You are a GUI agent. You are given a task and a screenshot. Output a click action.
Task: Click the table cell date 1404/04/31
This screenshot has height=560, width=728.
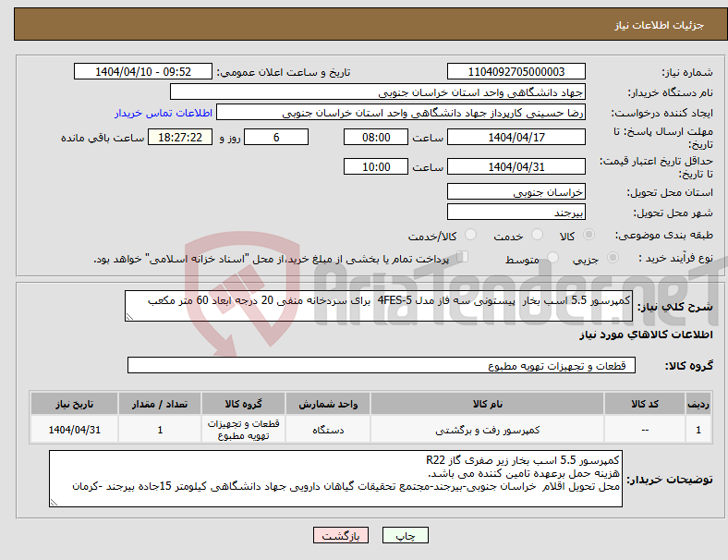pyautogui.click(x=74, y=430)
